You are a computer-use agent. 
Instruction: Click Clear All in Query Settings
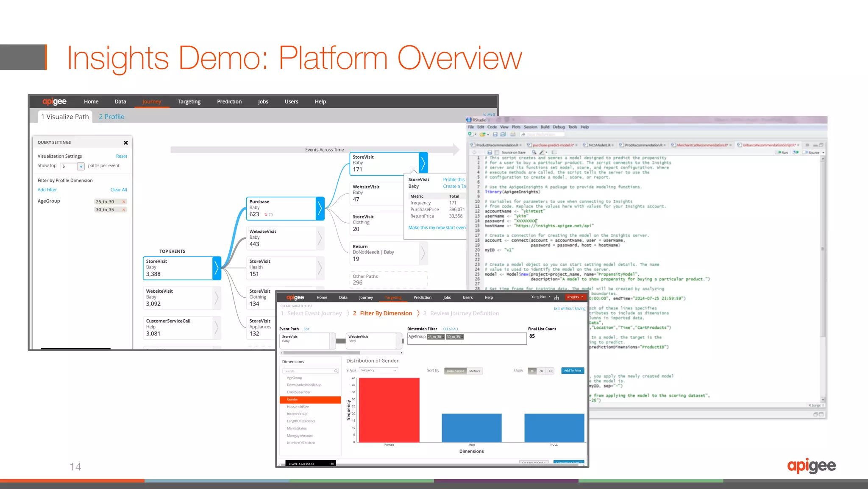(119, 190)
